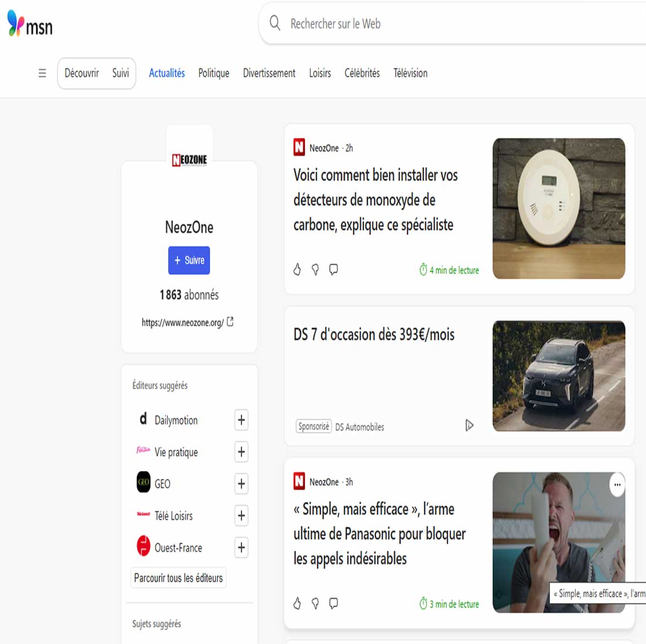Like the Panasonic call-blocking article
The height and width of the screenshot is (644, 646).
tap(297, 604)
